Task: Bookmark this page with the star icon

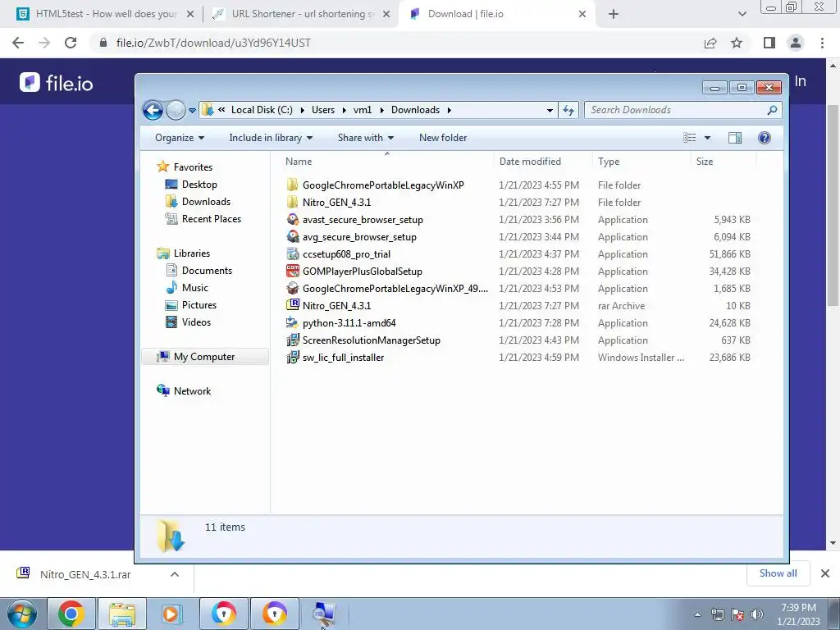Action: [x=737, y=43]
